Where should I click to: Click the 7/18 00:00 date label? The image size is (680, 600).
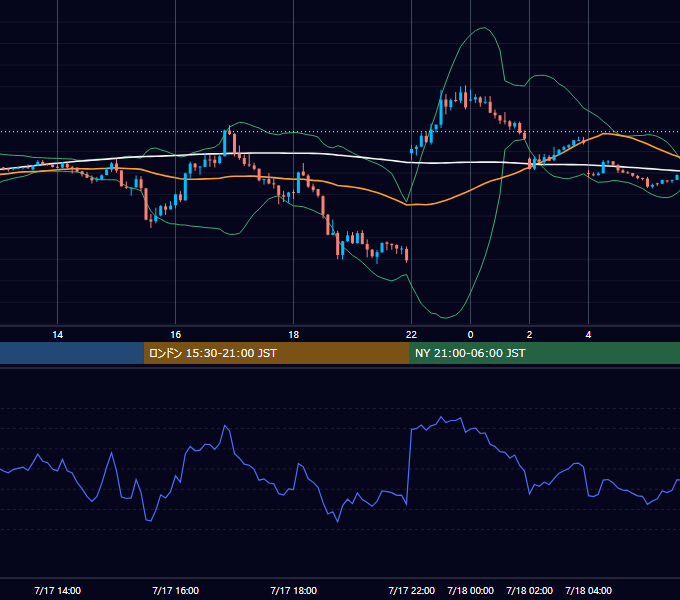(x=470, y=590)
